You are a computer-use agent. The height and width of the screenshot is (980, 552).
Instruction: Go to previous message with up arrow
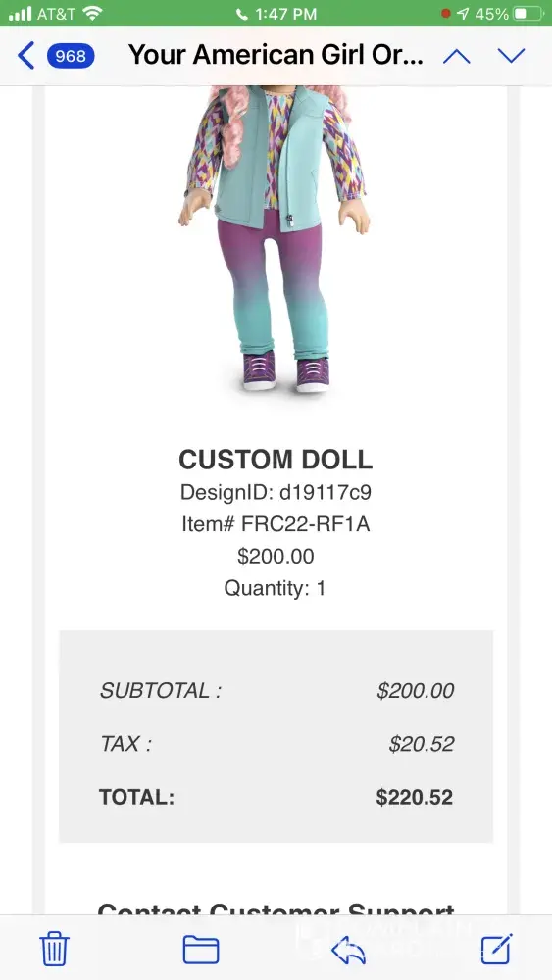[456, 56]
